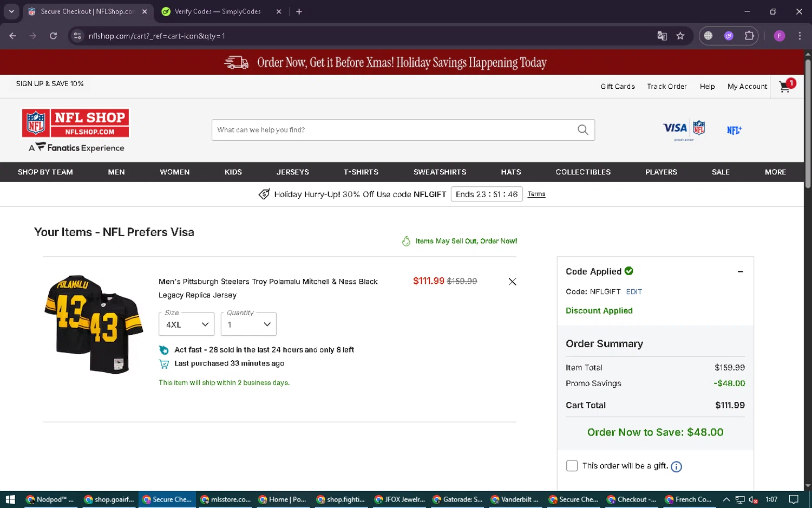Open the Quantity dropdown
Viewport: 812px width, 508px height.
click(248, 324)
